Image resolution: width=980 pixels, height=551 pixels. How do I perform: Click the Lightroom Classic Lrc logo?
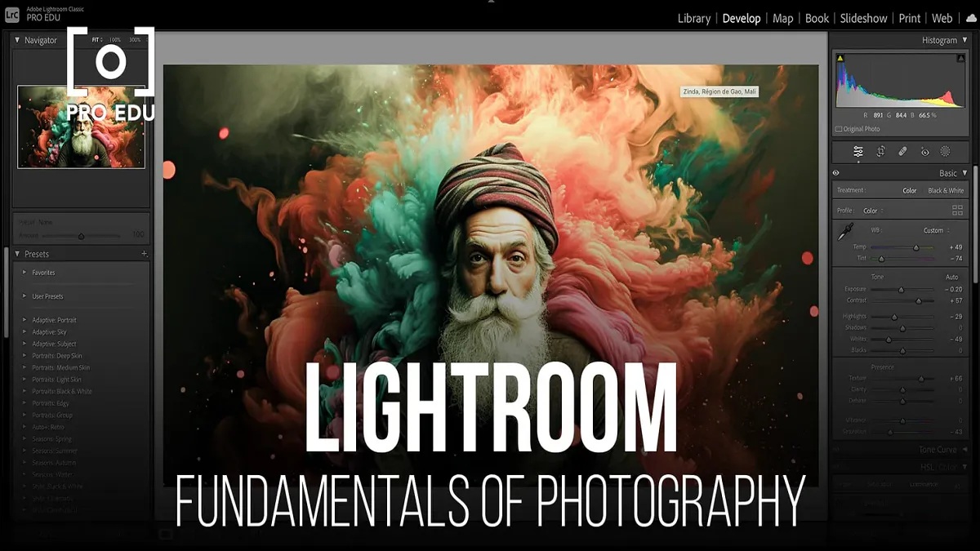pyautogui.click(x=13, y=13)
